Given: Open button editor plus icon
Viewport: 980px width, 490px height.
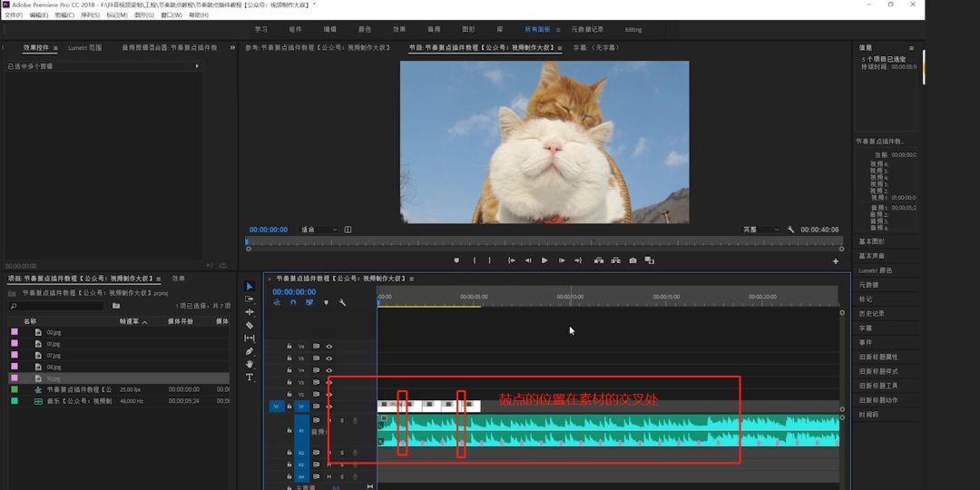Looking at the screenshot, I should 836,261.
